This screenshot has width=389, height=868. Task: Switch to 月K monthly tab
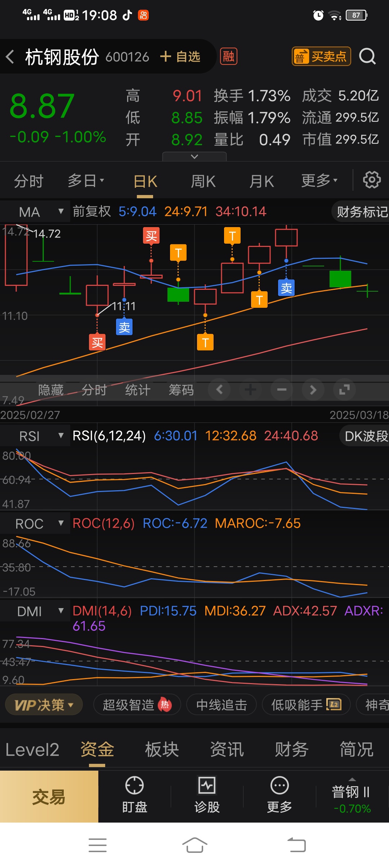261,181
